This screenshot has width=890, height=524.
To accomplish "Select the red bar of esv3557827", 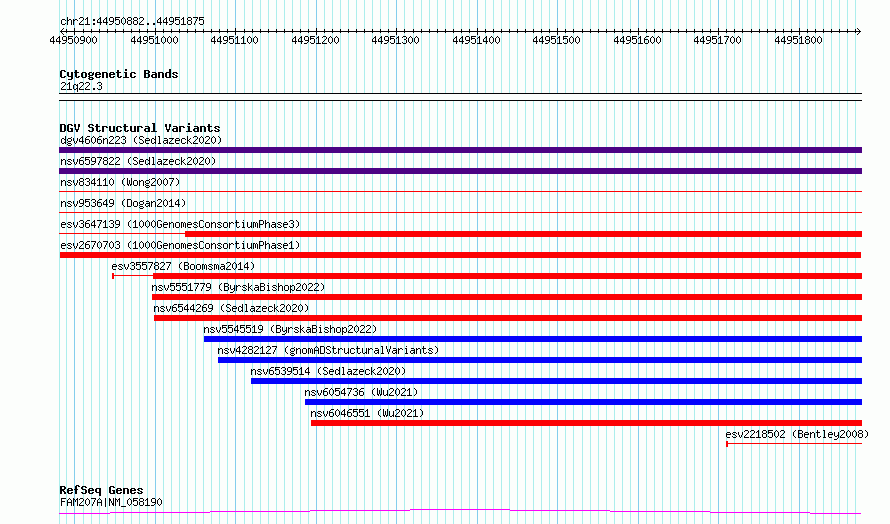I will tap(507, 276).
